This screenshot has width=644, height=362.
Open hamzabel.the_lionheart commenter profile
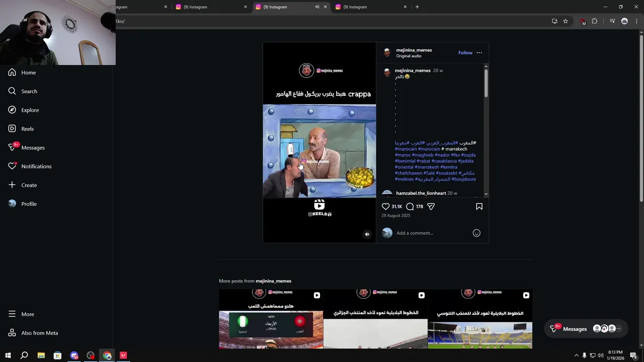(x=421, y=193)
